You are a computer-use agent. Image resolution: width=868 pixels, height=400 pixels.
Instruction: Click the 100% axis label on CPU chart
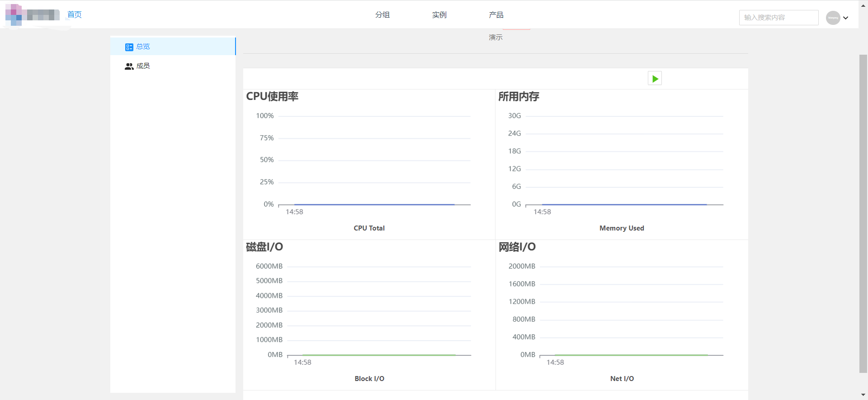pos(265,116)
